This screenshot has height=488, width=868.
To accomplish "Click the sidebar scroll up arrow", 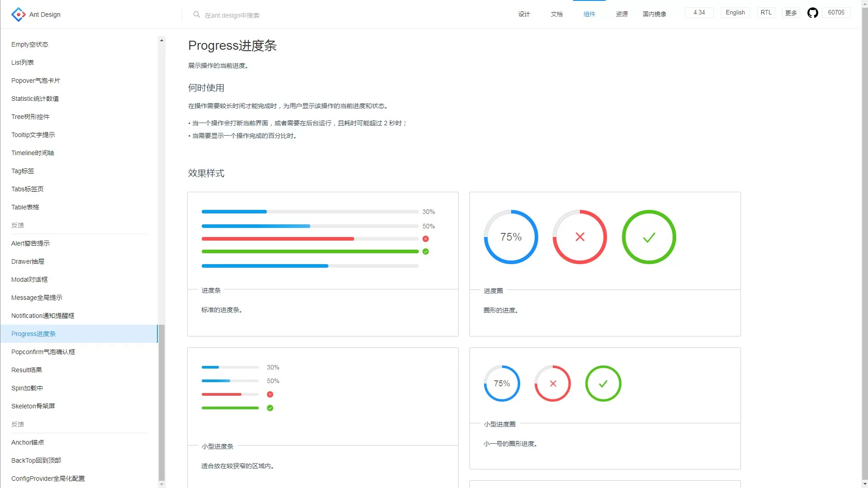I will (161, 40).
